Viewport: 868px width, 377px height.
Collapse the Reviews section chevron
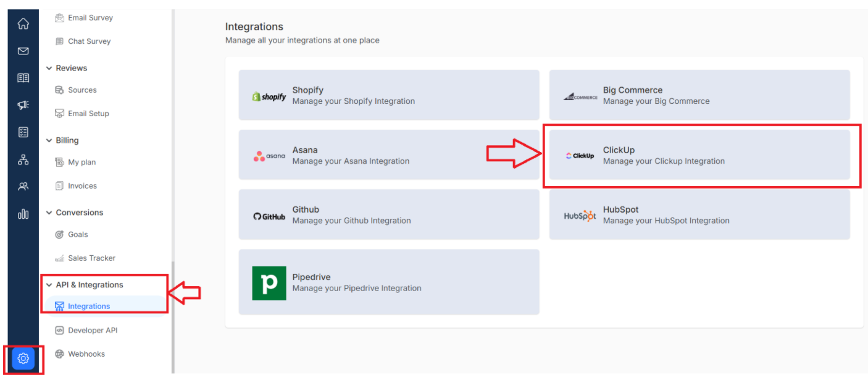49,69
